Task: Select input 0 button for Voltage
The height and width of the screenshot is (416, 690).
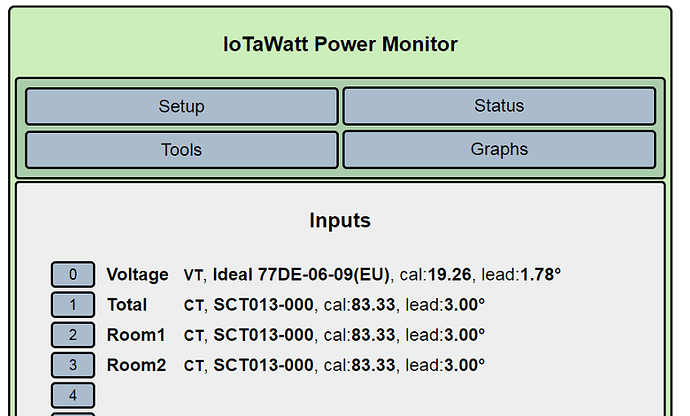Action: click(73, 275)
